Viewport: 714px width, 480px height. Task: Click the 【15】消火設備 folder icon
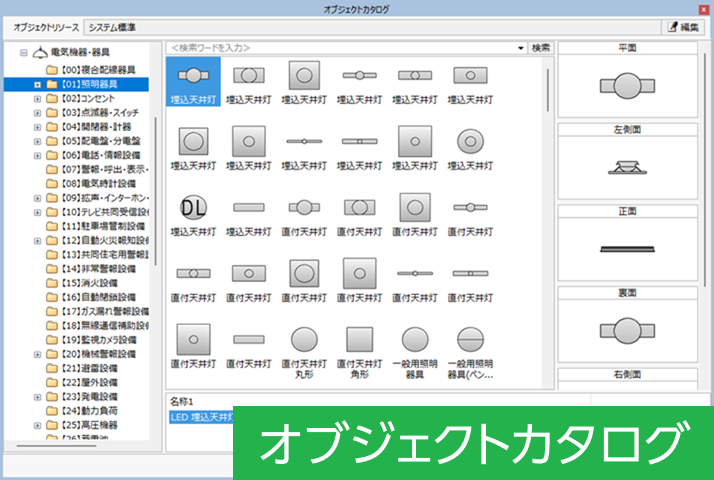point(52,283)
